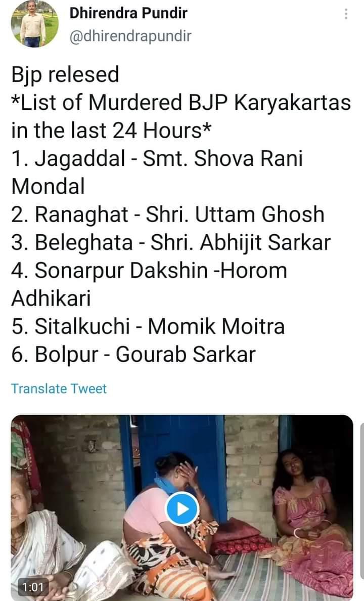
Task: Select list entry 5 for Sitalkuchi, Momik Moitra
Action: (148, 326)
